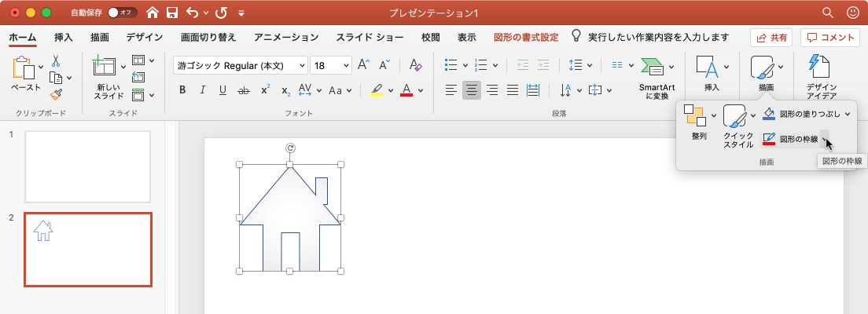
Task: Open the 図形の書式設定 tab
Action: pyautogui.click(x=526, y=38)
